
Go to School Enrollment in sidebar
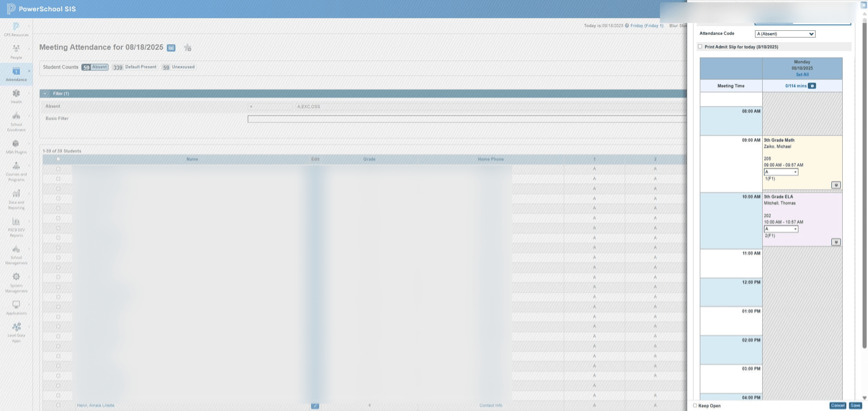click(x=16, y=121)
